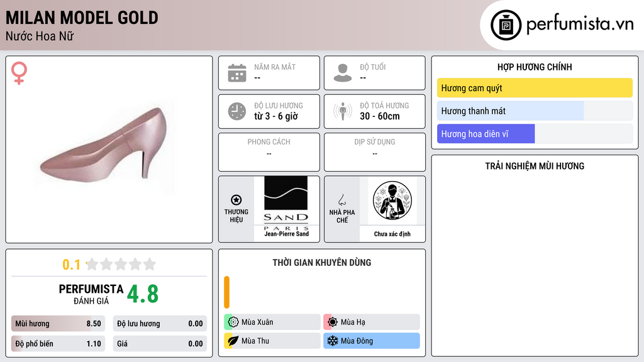This screenshot has width=644, height=362.
Task: Open the Jean-Pierre Sand brand link
Action: point(286,234)
